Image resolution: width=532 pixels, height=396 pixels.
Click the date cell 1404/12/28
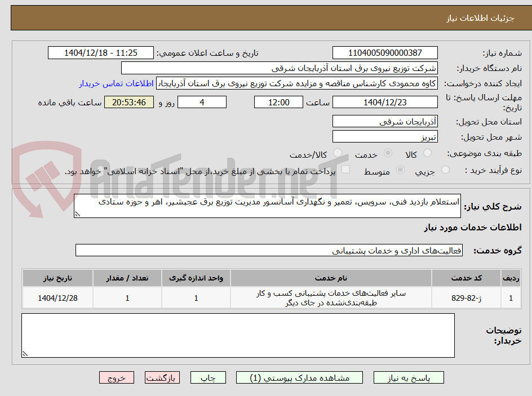(x=57, y=297)
